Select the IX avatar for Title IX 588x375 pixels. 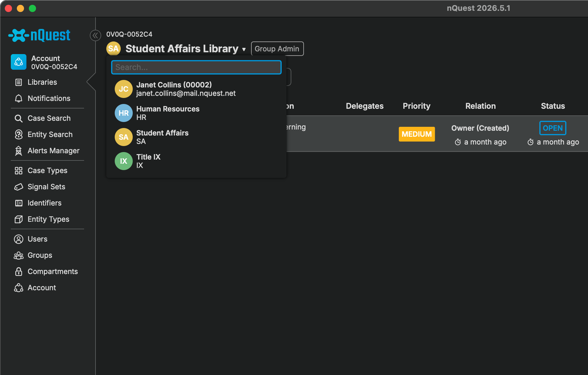click(x=123, y=161)
